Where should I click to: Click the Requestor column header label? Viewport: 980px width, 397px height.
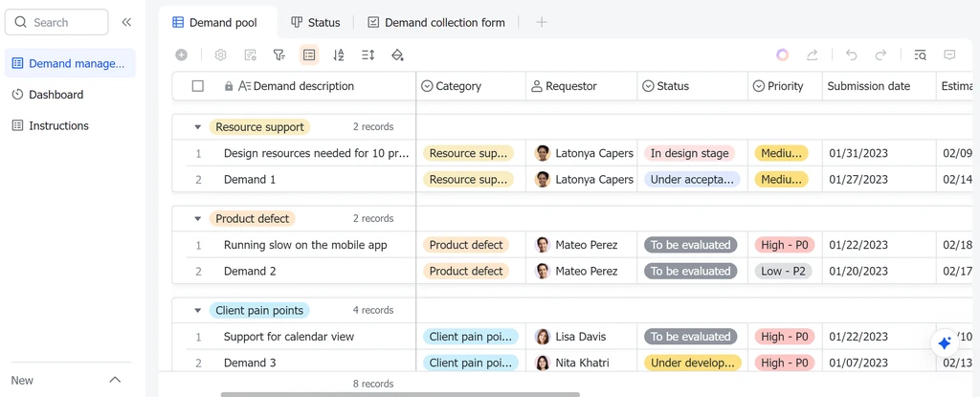(571, 86)
